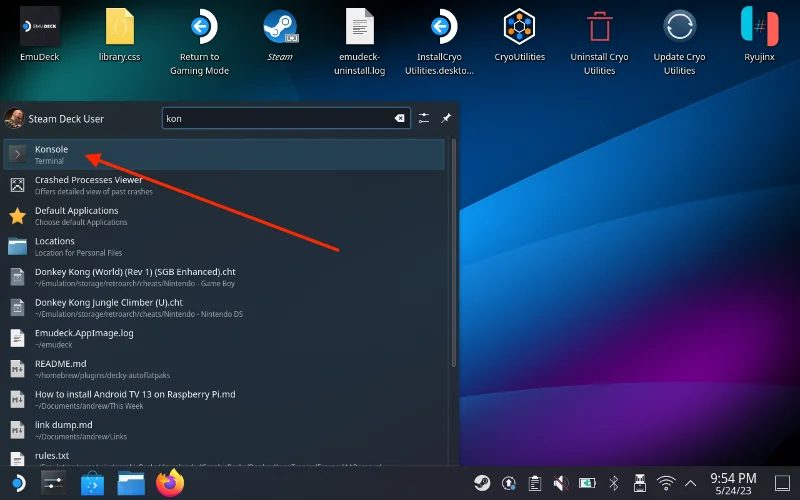This screenshot has width=800, height=500.
Task: Open the Wi-Fi networks tray icon
Action: (666, 483)
